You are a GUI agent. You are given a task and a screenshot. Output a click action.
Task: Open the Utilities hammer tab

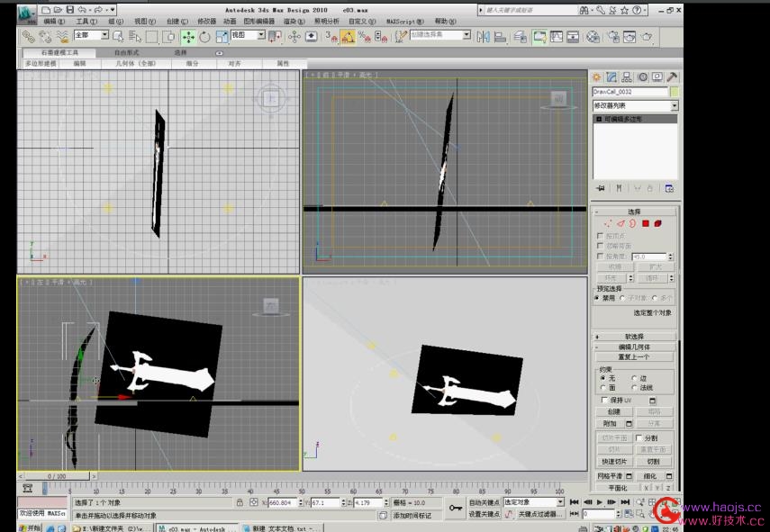pyautogui.click(x=672, y=77)
